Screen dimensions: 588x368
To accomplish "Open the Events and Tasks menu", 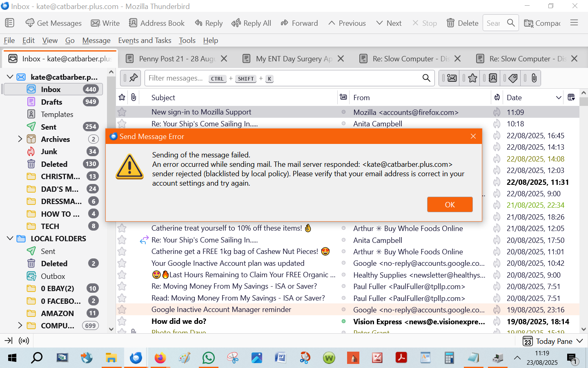I will tap(145, 40).
